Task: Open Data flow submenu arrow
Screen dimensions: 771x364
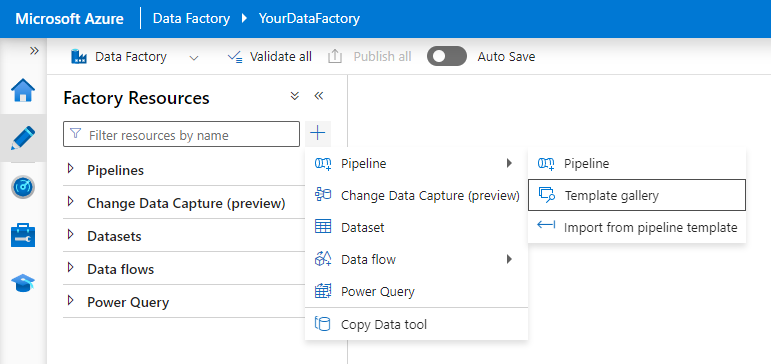Action: 509,259
